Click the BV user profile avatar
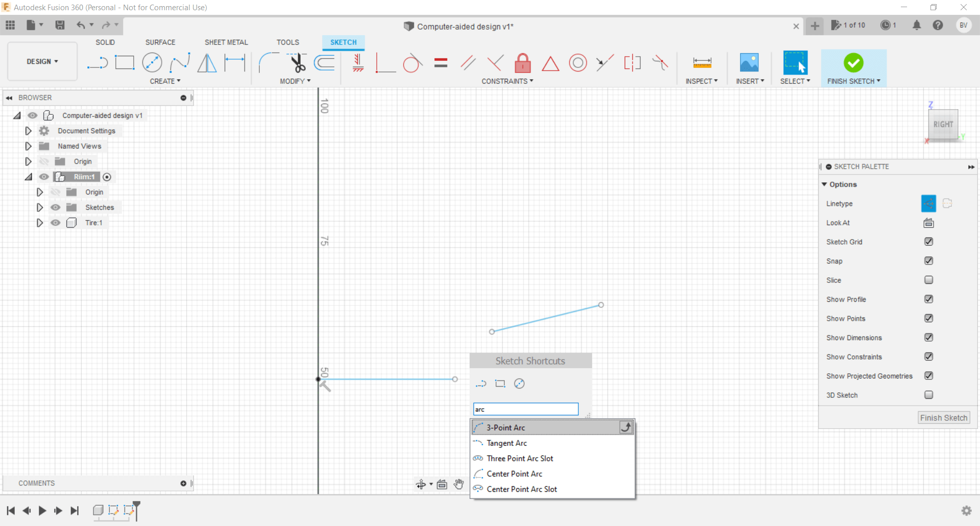The width and height of the screenshot is (980, 526). (963, 25)
